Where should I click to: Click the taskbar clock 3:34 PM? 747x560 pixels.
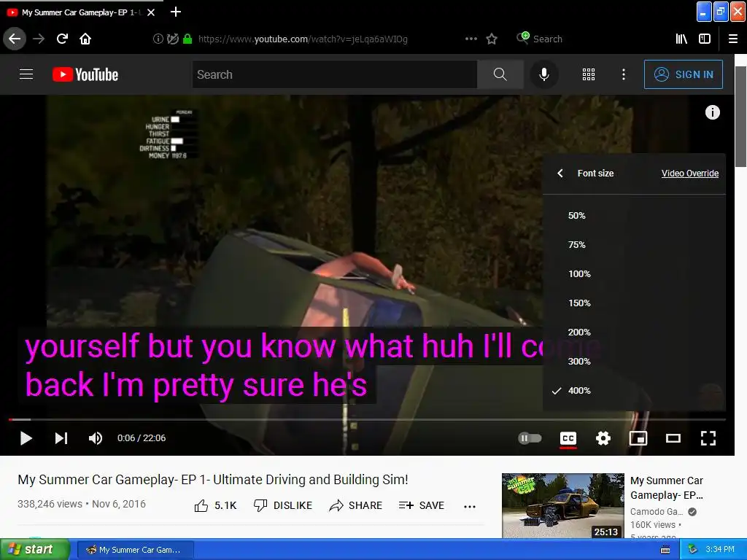[x=720, y=550]
